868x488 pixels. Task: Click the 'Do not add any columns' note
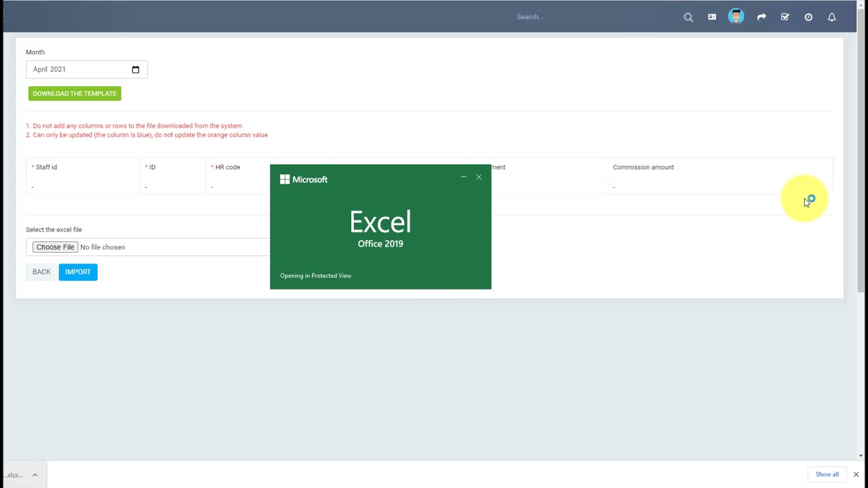click(x=134, y=126)
